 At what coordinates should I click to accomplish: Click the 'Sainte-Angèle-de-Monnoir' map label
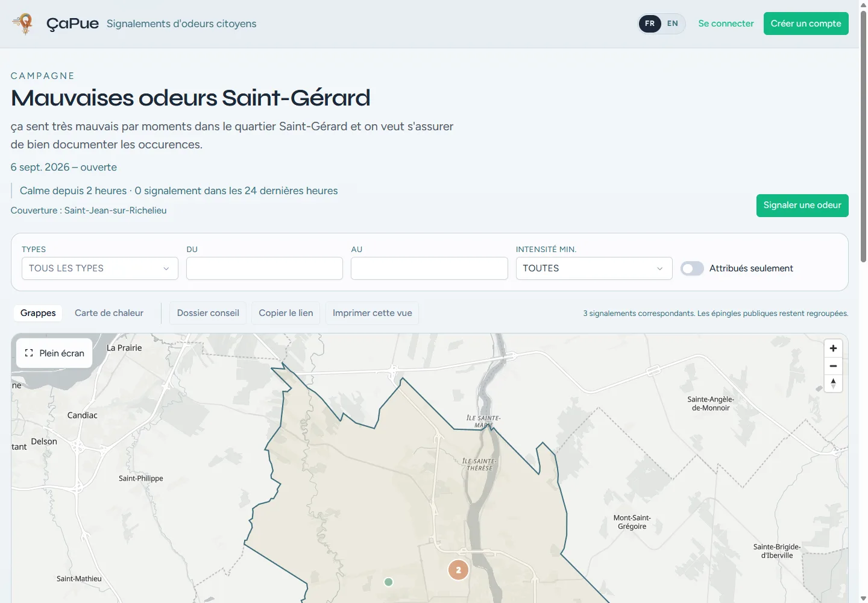pos(711,403)
